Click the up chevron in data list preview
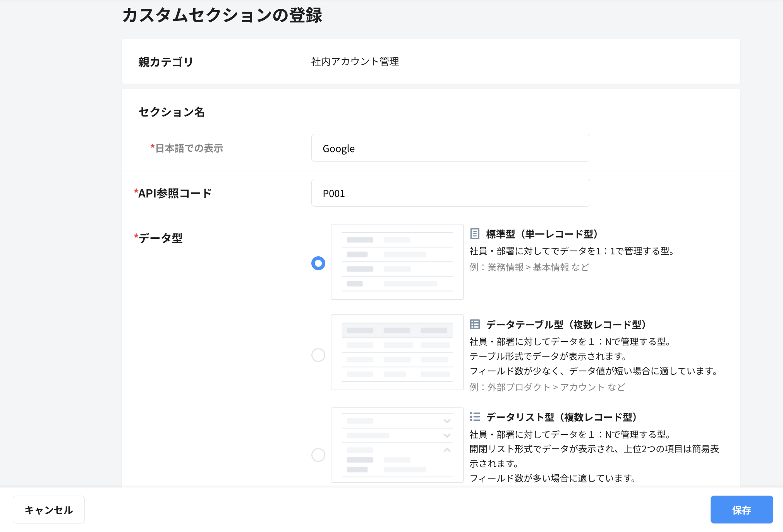 pos(447,450)
